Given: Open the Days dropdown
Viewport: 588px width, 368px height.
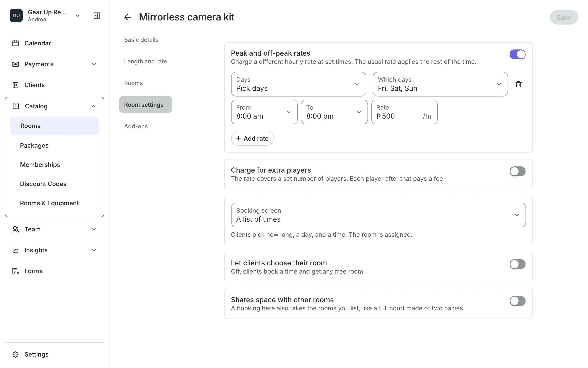Looking at the screenshot, I should coord(298,84).
